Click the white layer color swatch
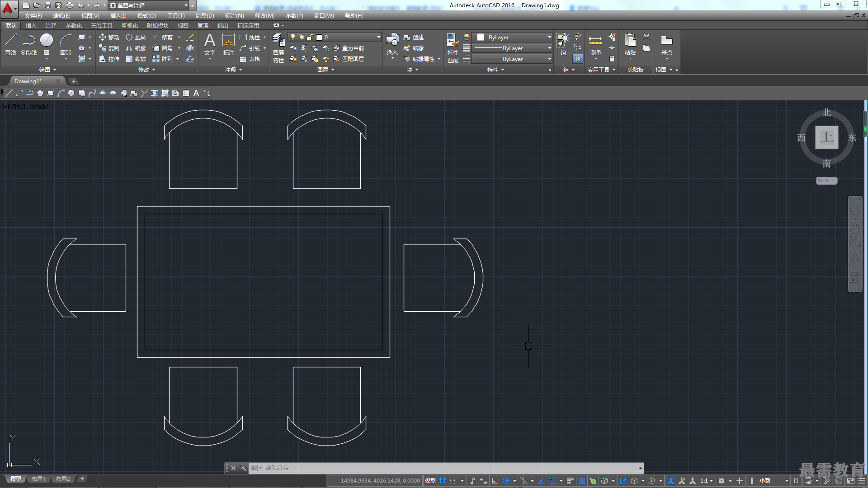The image size is (868, 488). [319, 38]
